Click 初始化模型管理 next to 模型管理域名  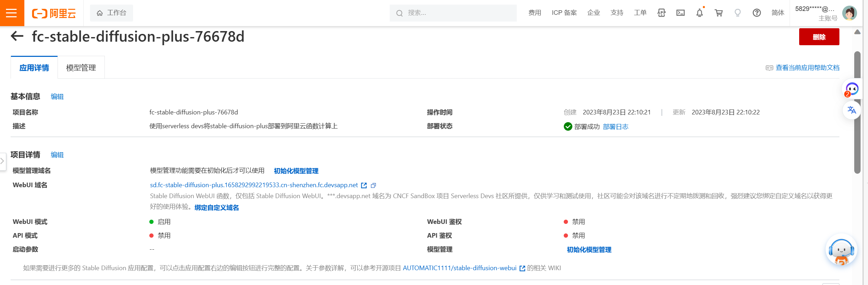coord(296,171)
